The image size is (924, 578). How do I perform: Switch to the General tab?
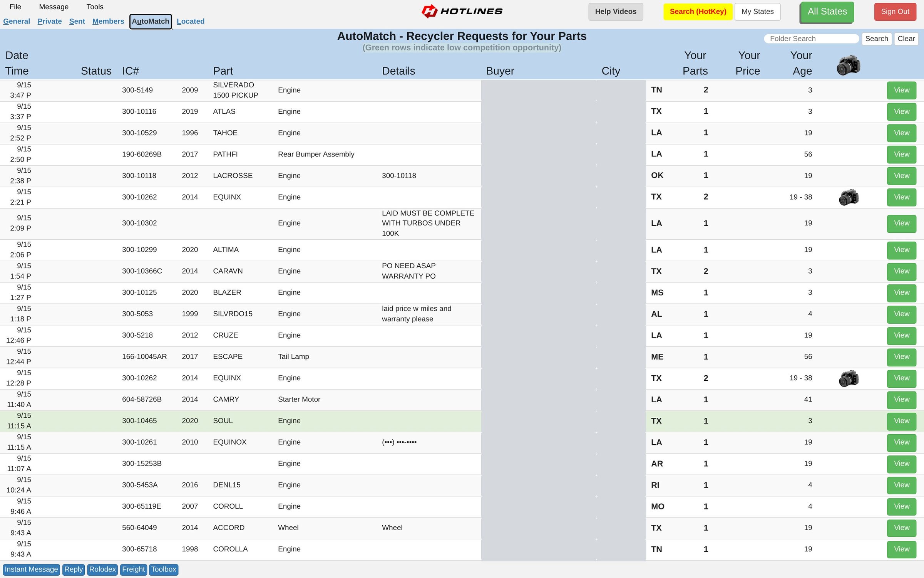pyautogui.click(x=17, y=21)
